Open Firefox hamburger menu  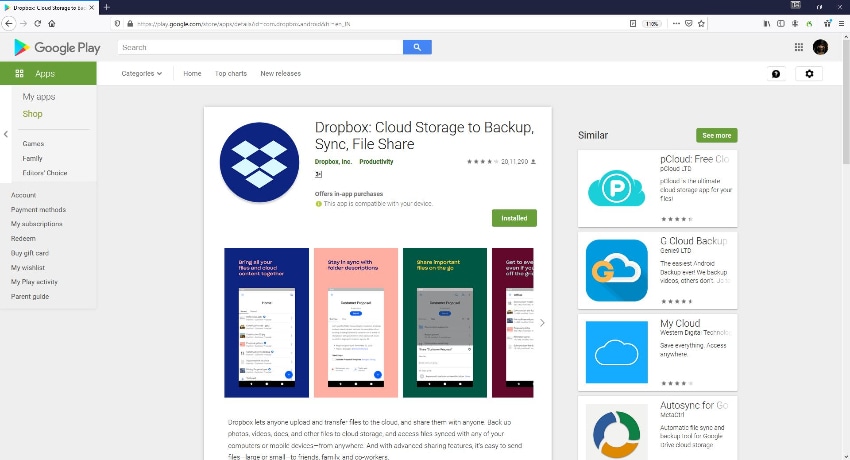tap(841, 24)
